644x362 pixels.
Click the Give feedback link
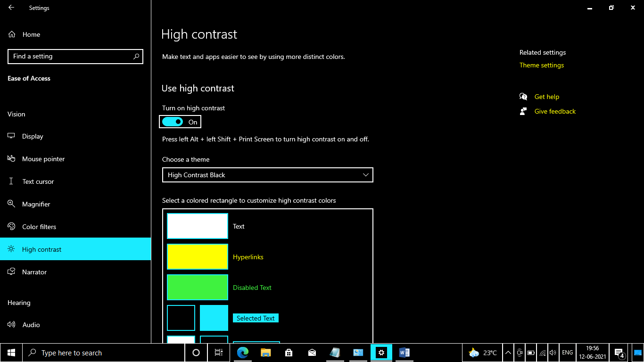click(x=555, y=111)
